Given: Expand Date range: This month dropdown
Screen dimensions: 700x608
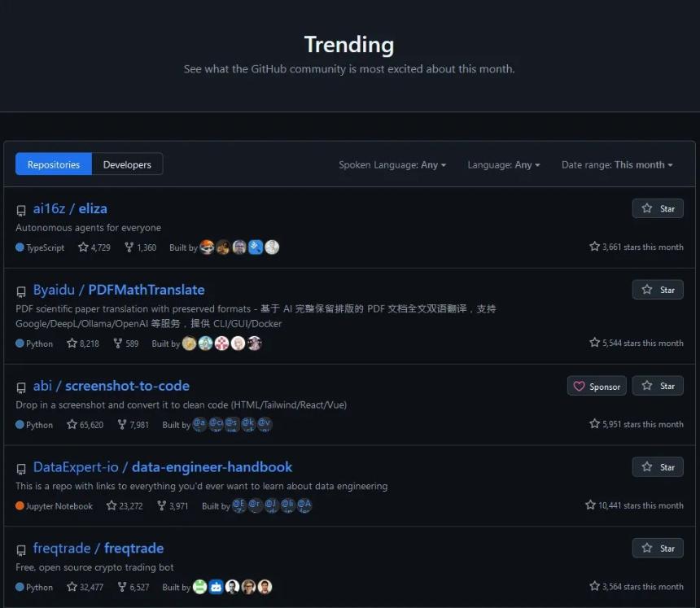Looking at the screenshot, I should 617,164.
